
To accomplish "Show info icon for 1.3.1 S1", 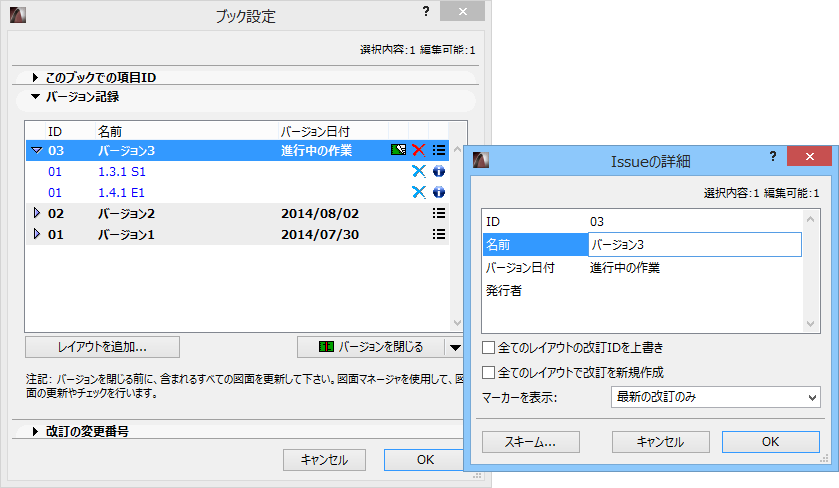I will click(439, 171).
